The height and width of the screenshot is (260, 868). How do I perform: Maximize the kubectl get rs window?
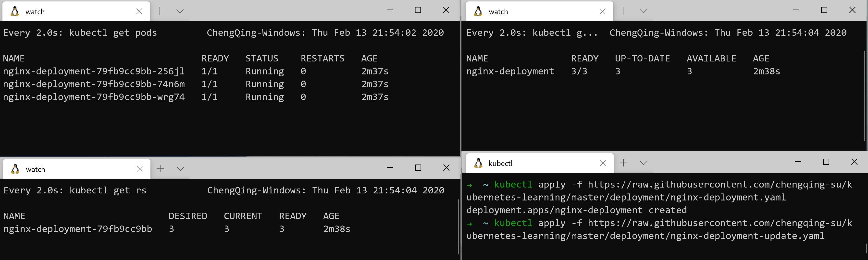click(x=418, y=168)
